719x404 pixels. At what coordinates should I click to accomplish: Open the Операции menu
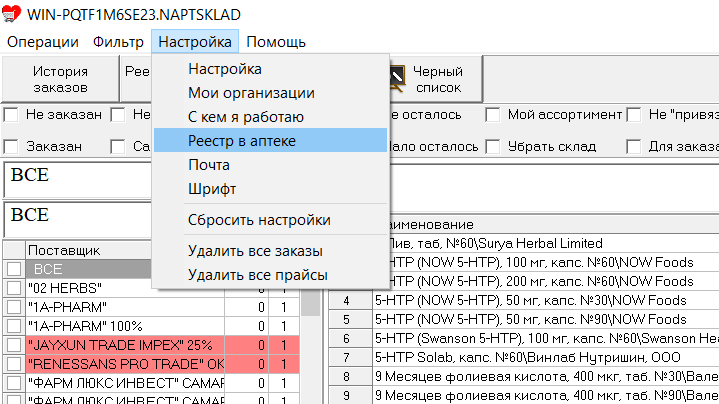click(43, 42)
